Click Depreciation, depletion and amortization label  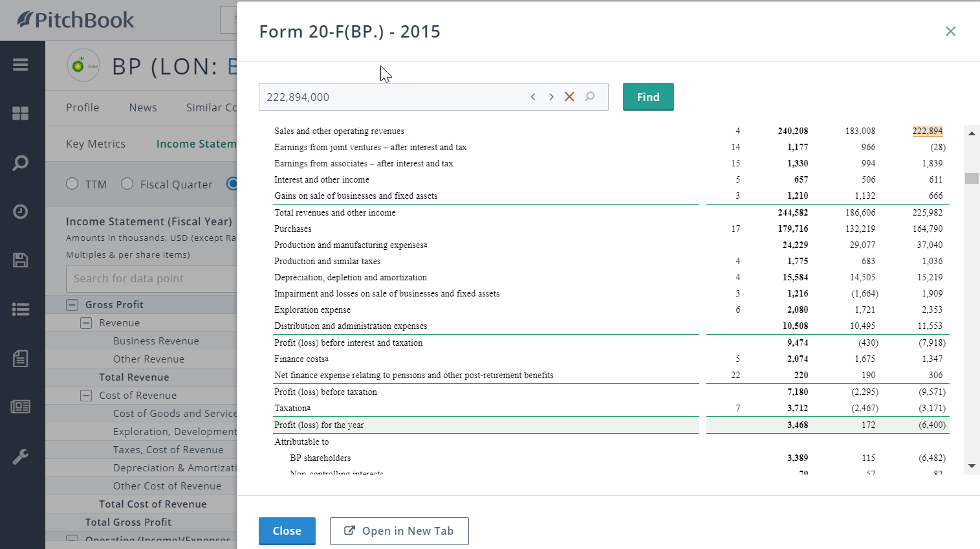pyautogui.click(x=350, y=277)
